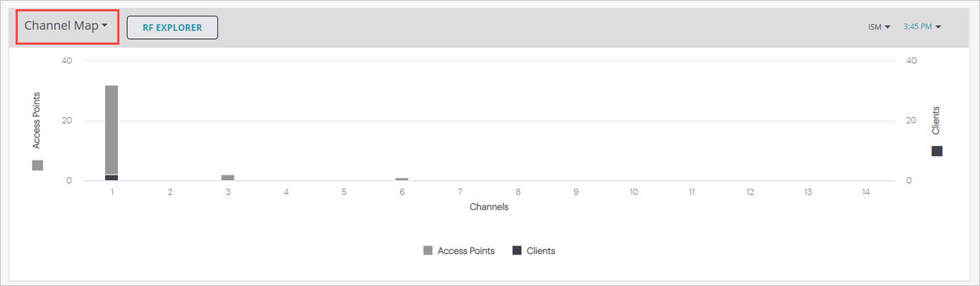
Task: Click the dark legend icon for Clients
Action: (x=517, y=251)
